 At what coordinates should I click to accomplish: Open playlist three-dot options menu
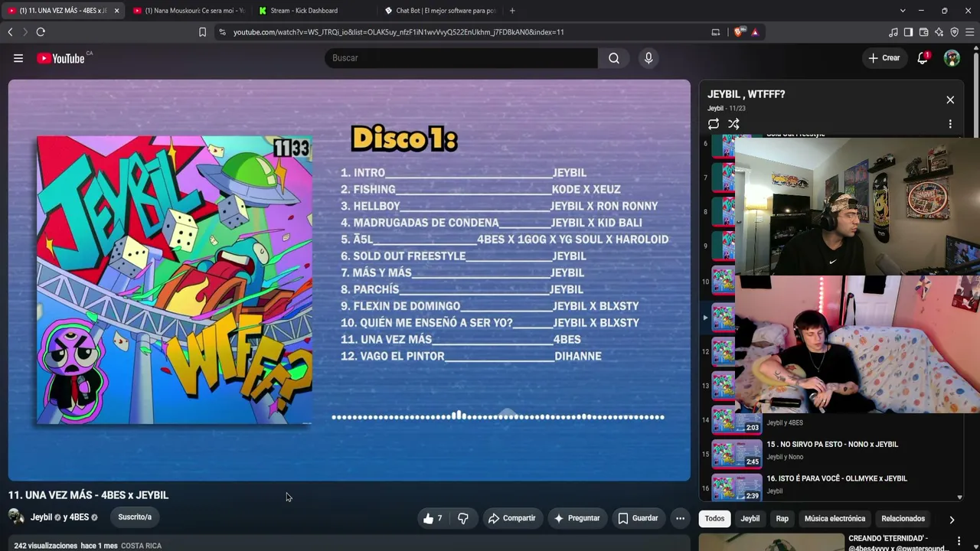pyautogui.click(x=950, y=123)
